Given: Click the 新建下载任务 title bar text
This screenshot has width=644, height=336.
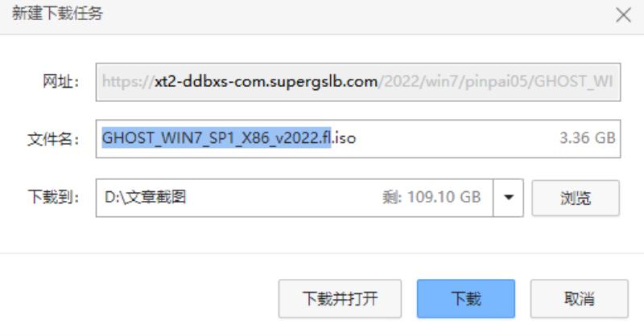Looking at the screenshot, I should pos(57,14).
